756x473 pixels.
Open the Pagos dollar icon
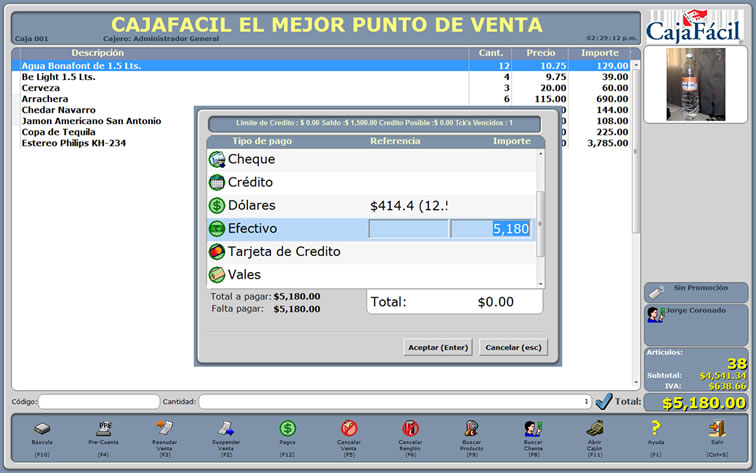click(x=287, y=429)
